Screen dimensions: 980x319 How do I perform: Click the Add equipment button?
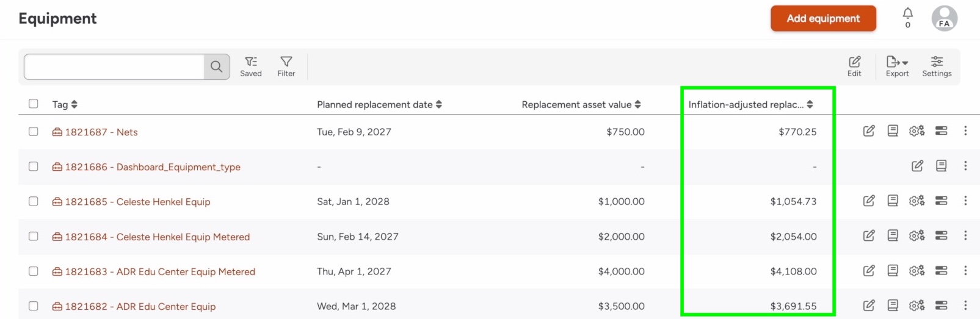(x=822, y=18)
